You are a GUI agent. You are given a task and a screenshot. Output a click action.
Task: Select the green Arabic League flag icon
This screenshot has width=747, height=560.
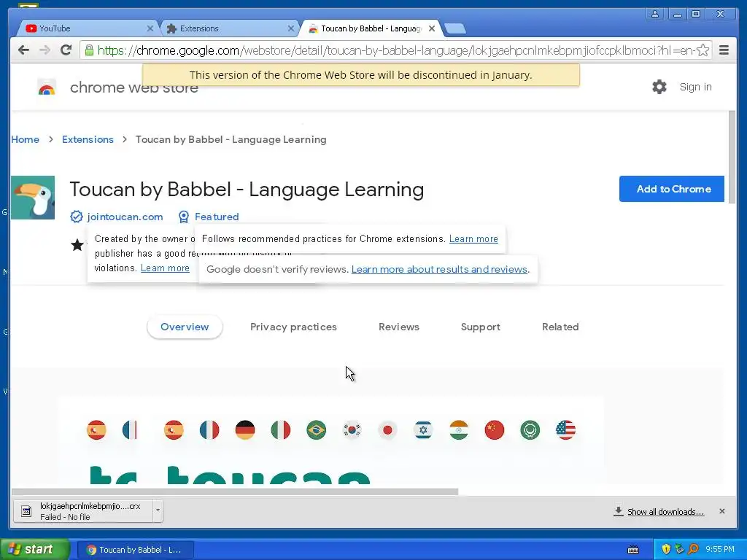click(530, 430)
